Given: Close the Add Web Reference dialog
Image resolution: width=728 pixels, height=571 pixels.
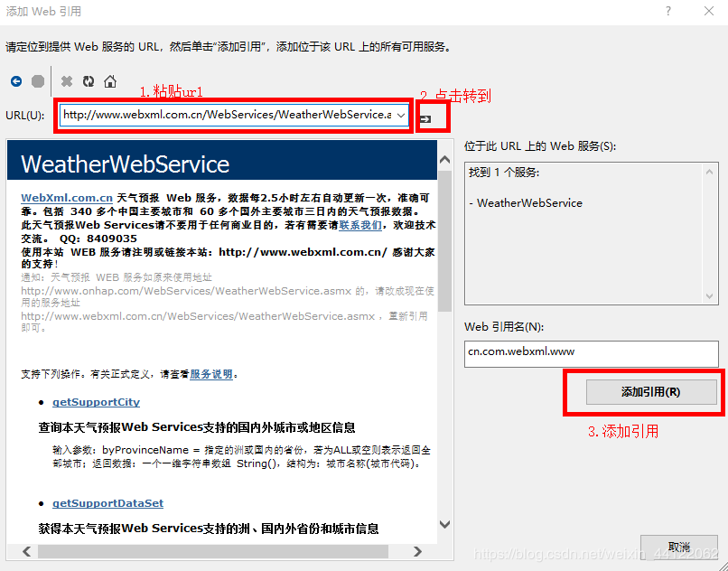Looking at the screenshot, I should coord(709,11).
